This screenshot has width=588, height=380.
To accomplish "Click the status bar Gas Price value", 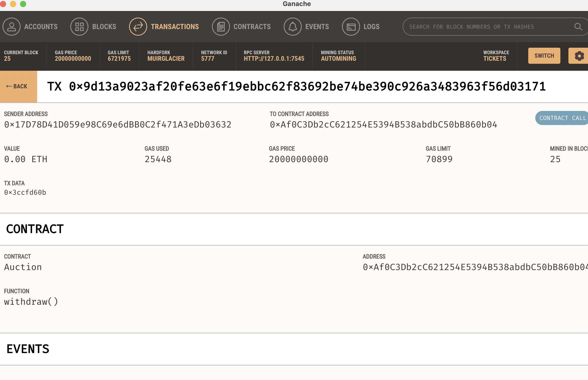I will tap(73, 59).
